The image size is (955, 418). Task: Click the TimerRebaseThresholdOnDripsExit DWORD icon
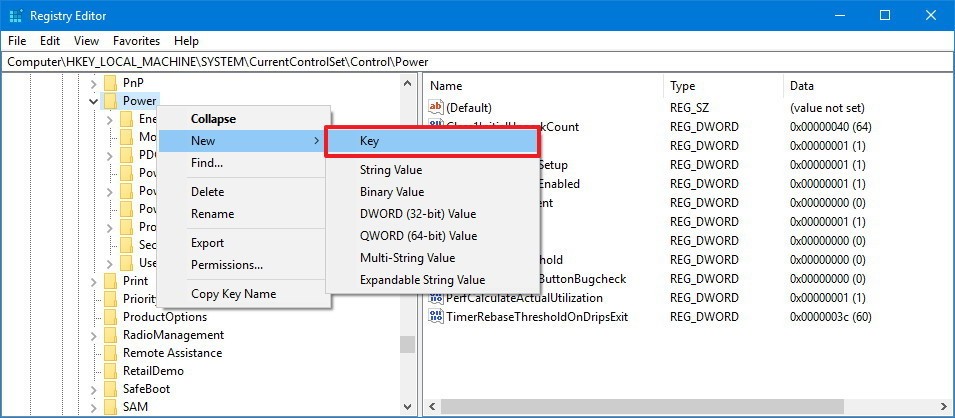pos(436,317)
